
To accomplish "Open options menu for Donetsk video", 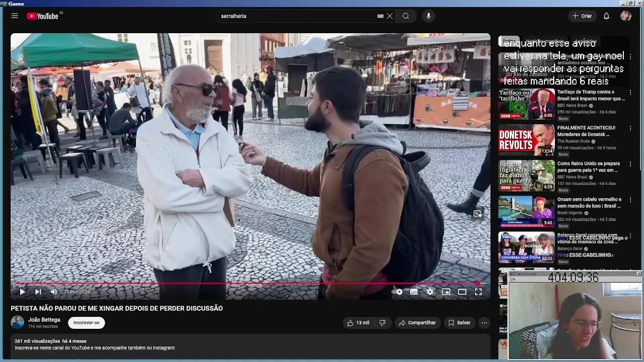I will pyautogui.click(x=630, y=128).
